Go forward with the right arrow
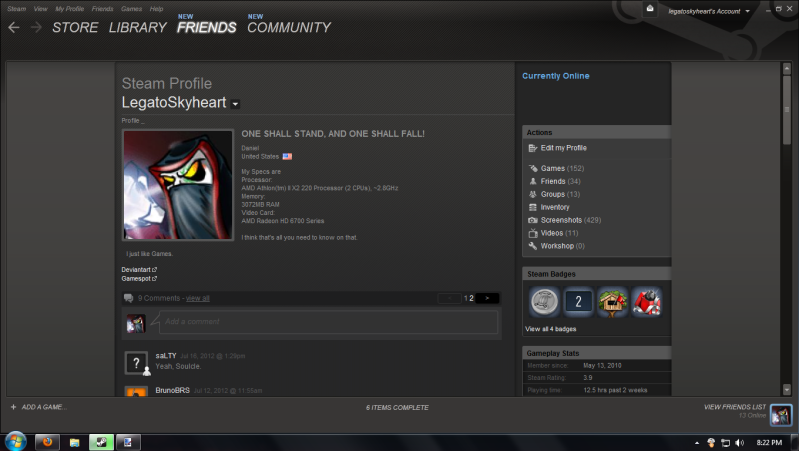 click(36, 28)
